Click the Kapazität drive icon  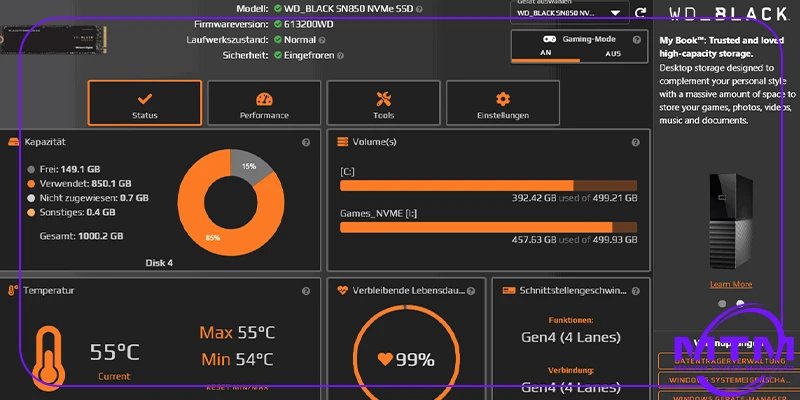click(x=14, y=142)
